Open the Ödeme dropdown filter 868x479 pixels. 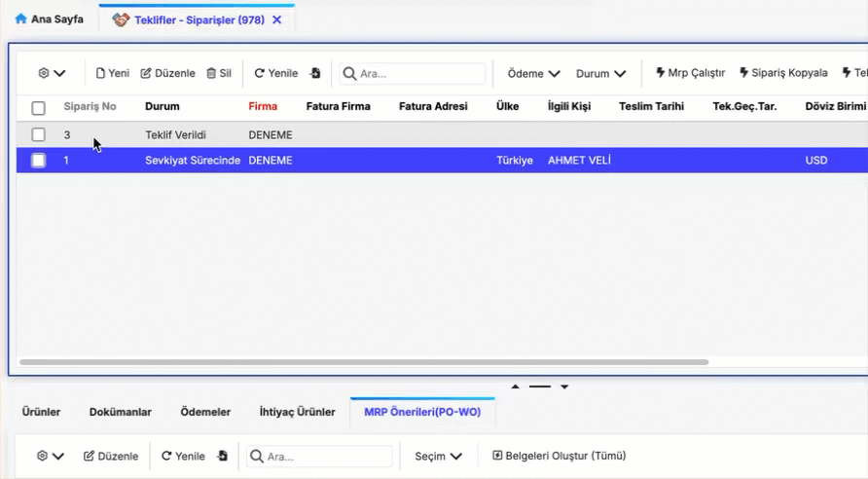[534, 73]
